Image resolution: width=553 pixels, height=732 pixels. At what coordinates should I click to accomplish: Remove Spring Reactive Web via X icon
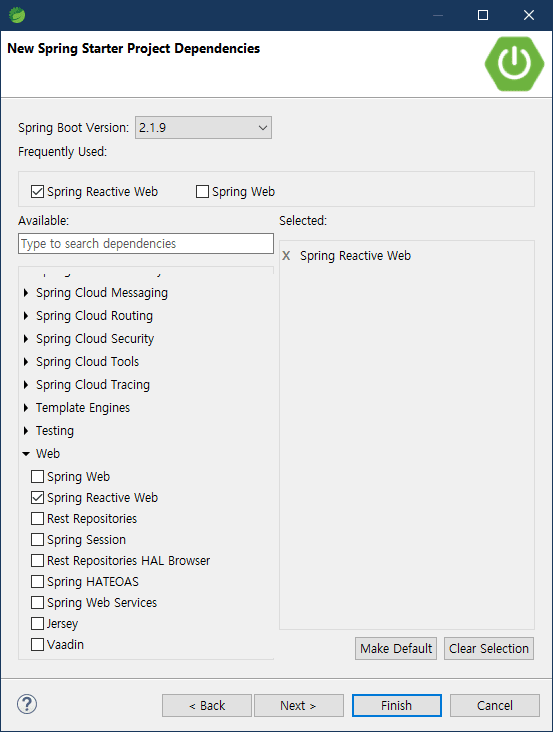pos(286,256)
